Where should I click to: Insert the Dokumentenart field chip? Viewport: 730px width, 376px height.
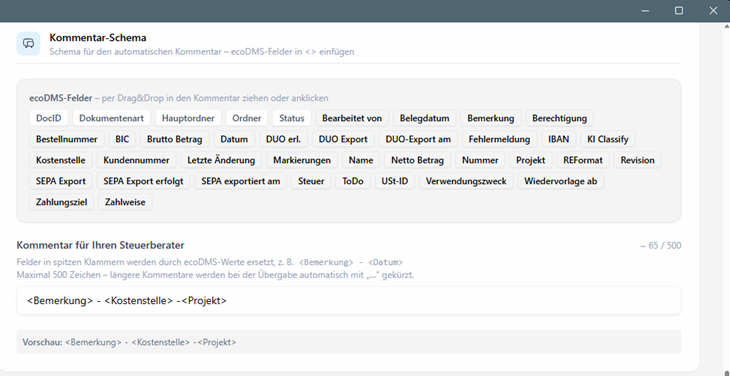111,118
